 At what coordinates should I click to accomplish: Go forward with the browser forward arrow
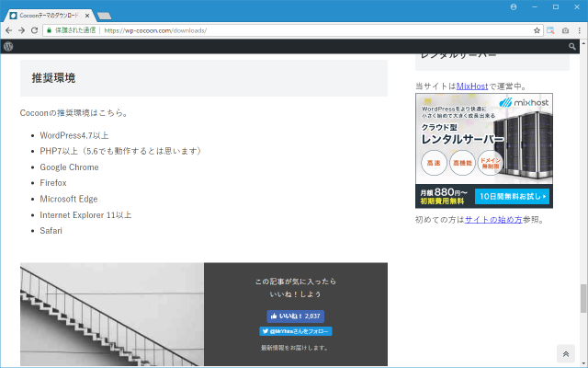point(21,30)
